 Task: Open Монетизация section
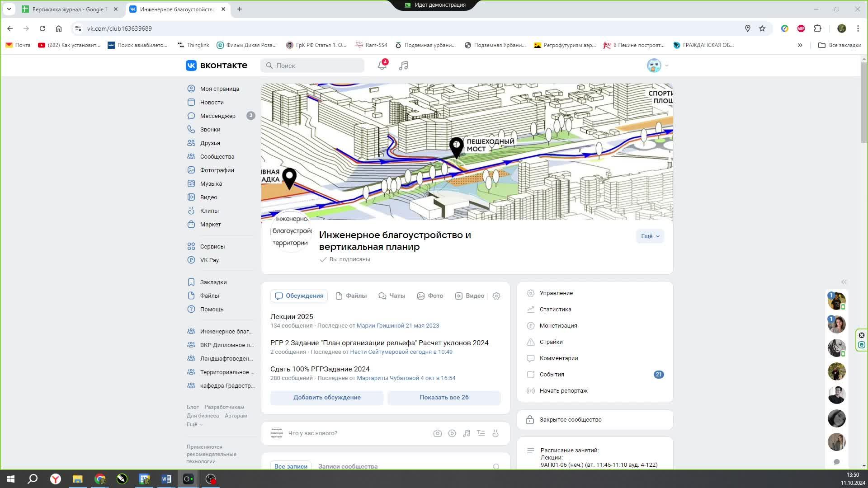tap(558, 326)
